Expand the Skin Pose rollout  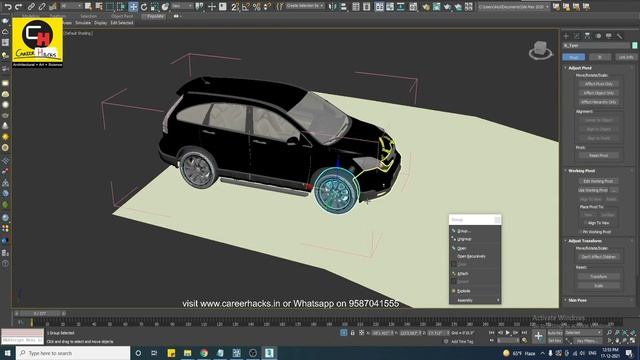(578, 300)
